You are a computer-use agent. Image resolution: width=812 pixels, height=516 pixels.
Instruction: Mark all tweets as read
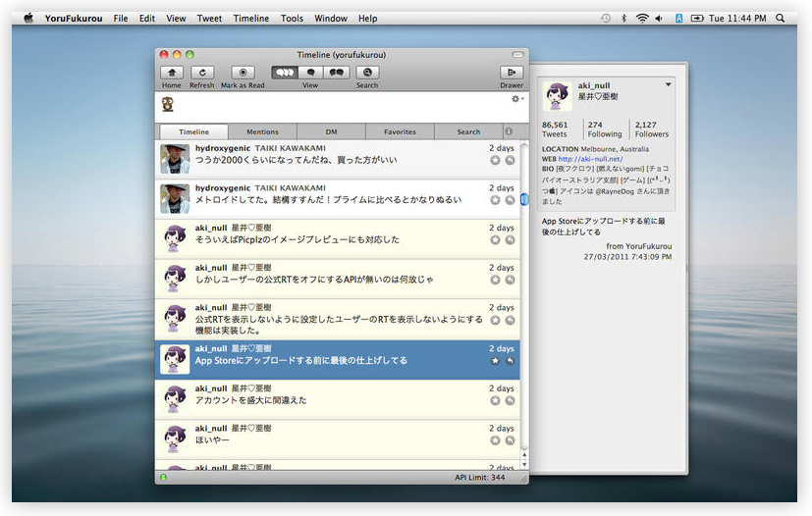243,73
